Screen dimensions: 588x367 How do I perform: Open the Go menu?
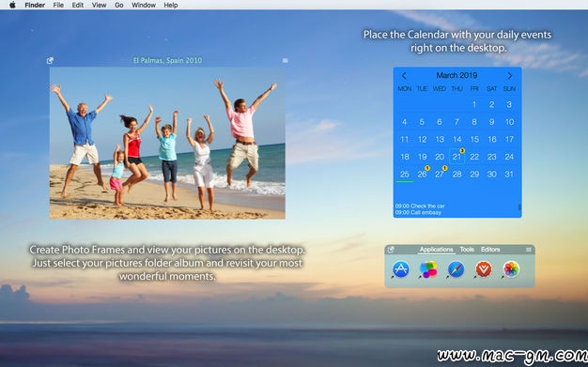coord(119,5)
